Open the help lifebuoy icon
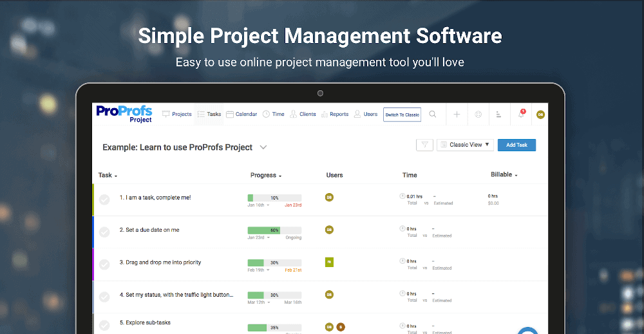Image resolution: width=644 pixels, height=334 pixels. coord(478,115)
